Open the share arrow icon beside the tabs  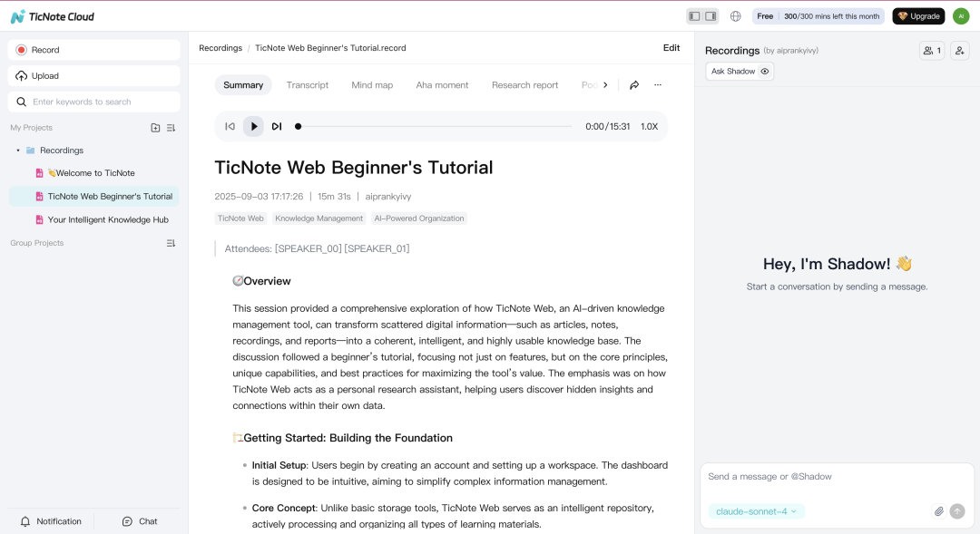634,85
